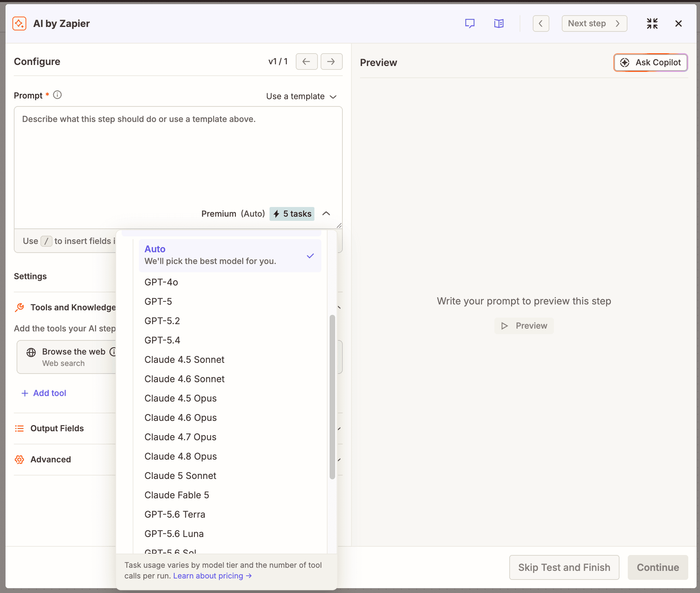Click the 5 tasks lightning badge

[292, 214]
